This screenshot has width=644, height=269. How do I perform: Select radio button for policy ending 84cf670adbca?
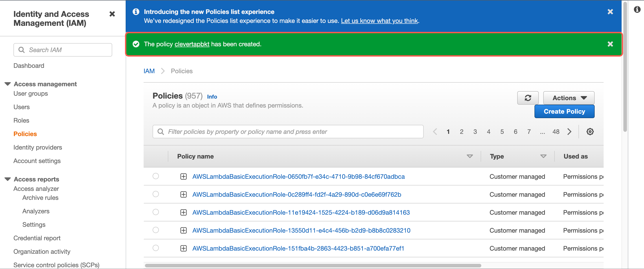(156, 176)
